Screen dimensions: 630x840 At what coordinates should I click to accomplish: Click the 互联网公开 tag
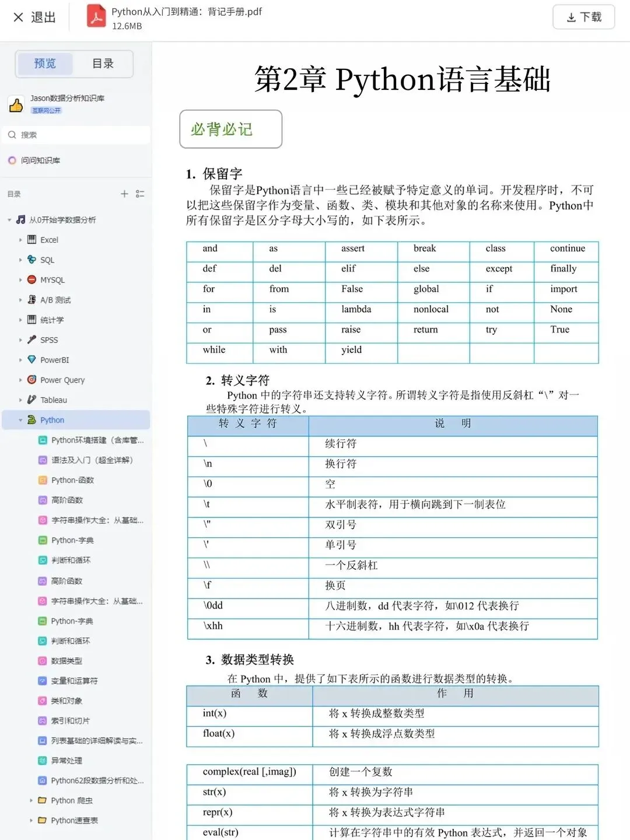pyautogui.click(x=46, y=110)
